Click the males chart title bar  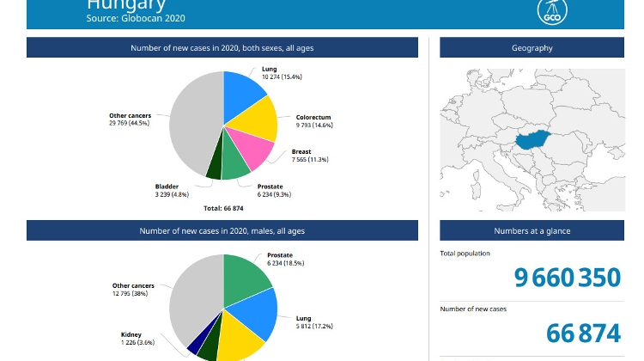coord(222,231)
